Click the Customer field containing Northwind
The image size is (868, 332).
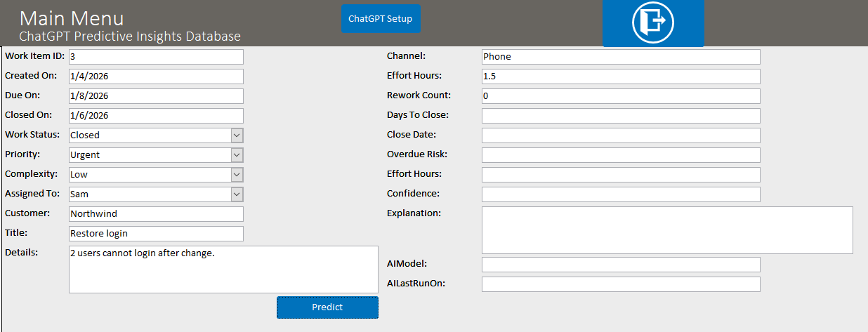pyautogui.click(x=156, y=213)
